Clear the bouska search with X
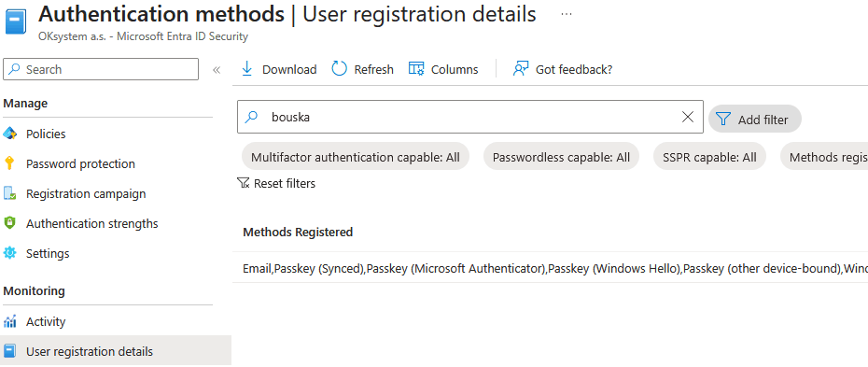This screenshot has height=367, width=868. (x=688, y=117)
